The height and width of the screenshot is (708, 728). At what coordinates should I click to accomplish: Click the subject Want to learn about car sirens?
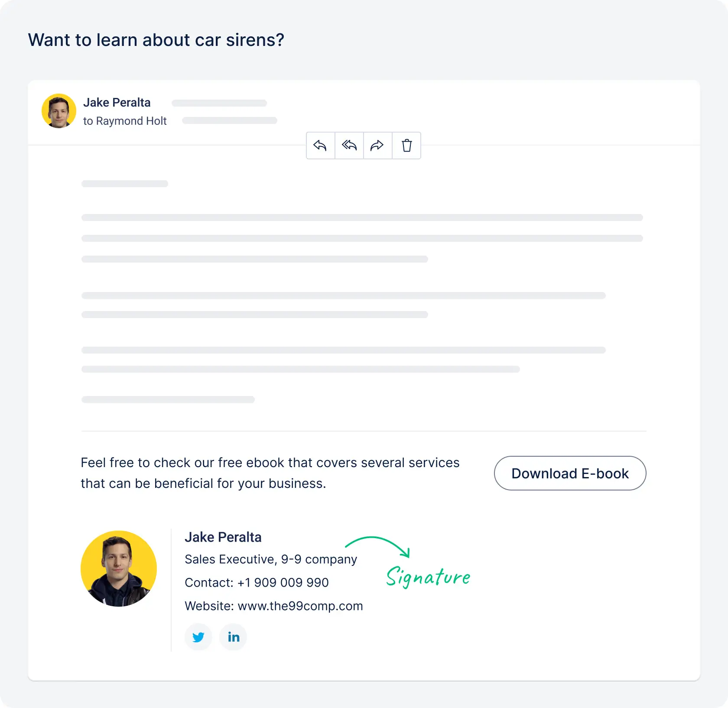(156, 39)
